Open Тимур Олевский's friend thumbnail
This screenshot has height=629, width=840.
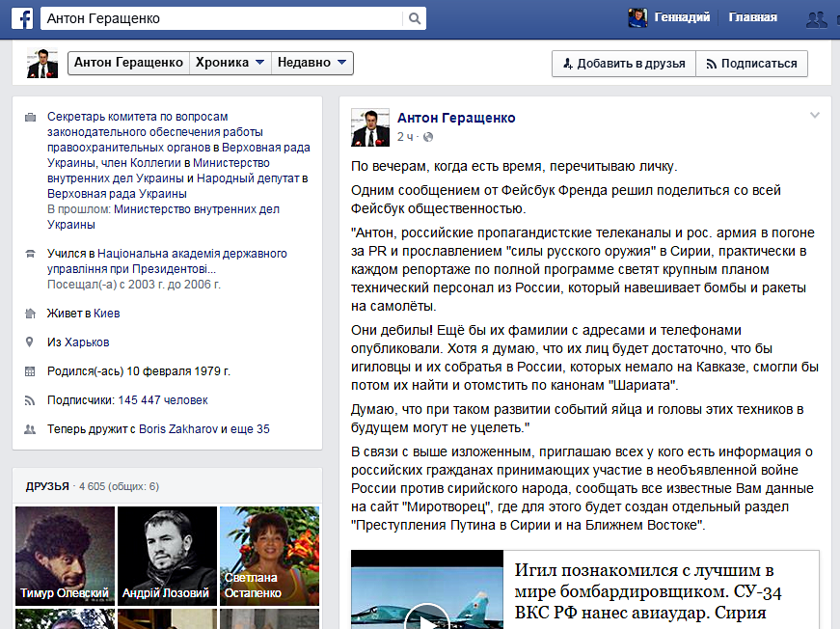(x=64, y=556)
